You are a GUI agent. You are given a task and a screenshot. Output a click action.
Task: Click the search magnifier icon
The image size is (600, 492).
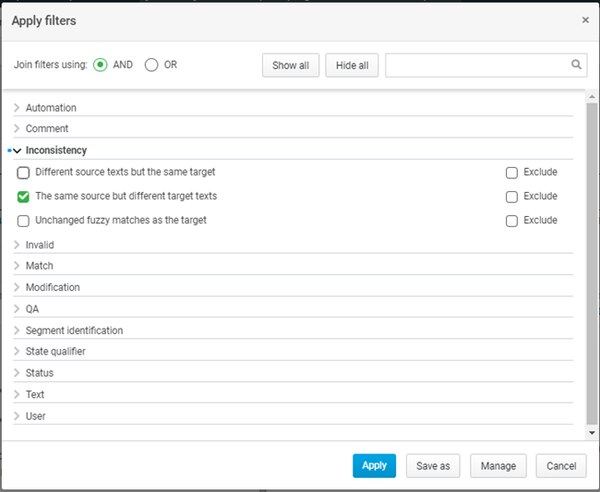point(577,65)
